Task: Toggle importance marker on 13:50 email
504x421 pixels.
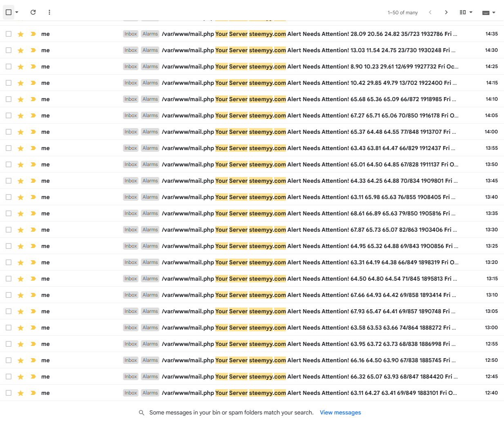Action: tap(33, 164)
